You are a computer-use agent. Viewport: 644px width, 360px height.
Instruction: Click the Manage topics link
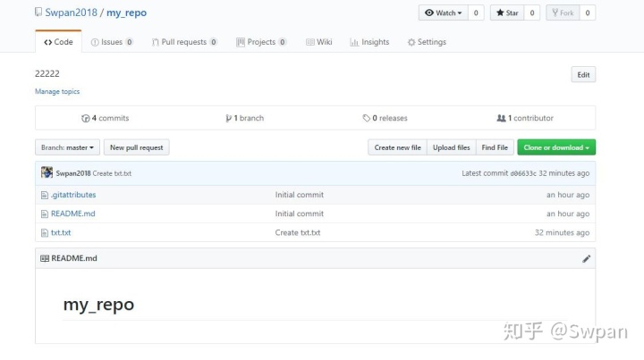pos(57,91)
